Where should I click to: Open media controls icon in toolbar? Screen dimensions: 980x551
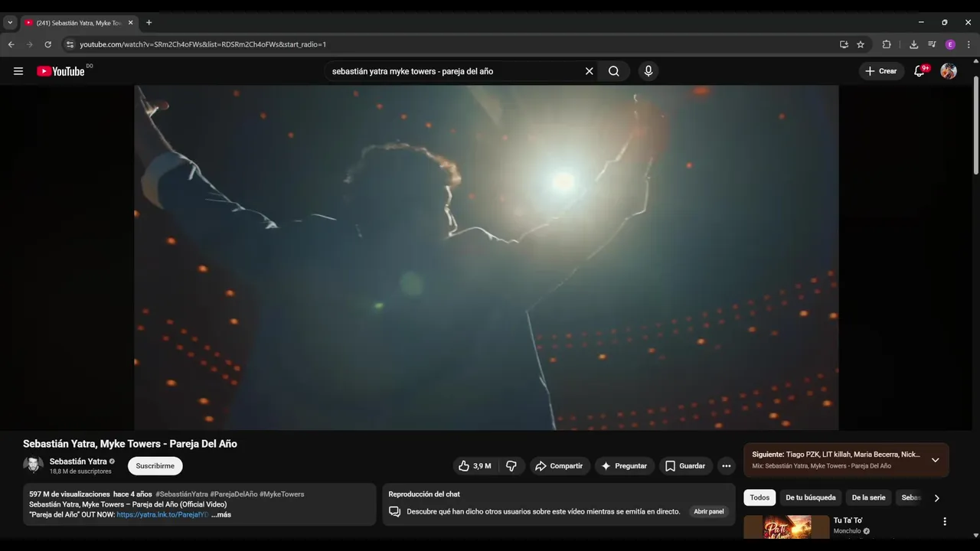(x=932, y=44)
